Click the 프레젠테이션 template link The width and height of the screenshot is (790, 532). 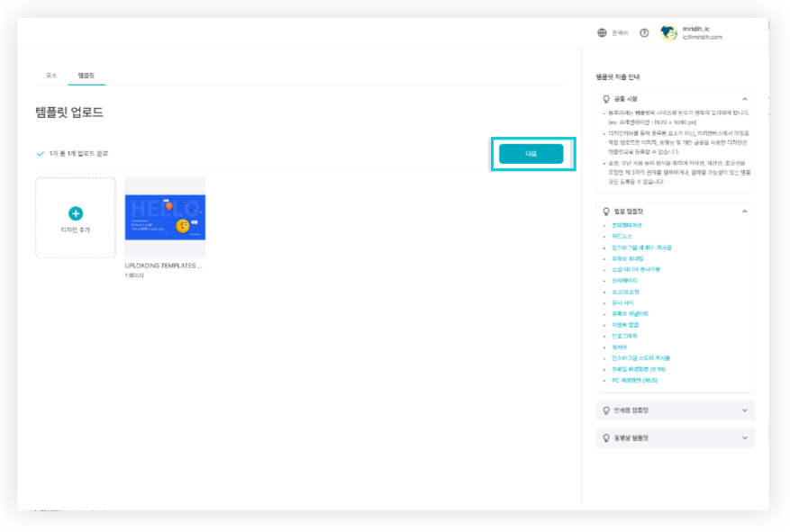click(628, 225)
